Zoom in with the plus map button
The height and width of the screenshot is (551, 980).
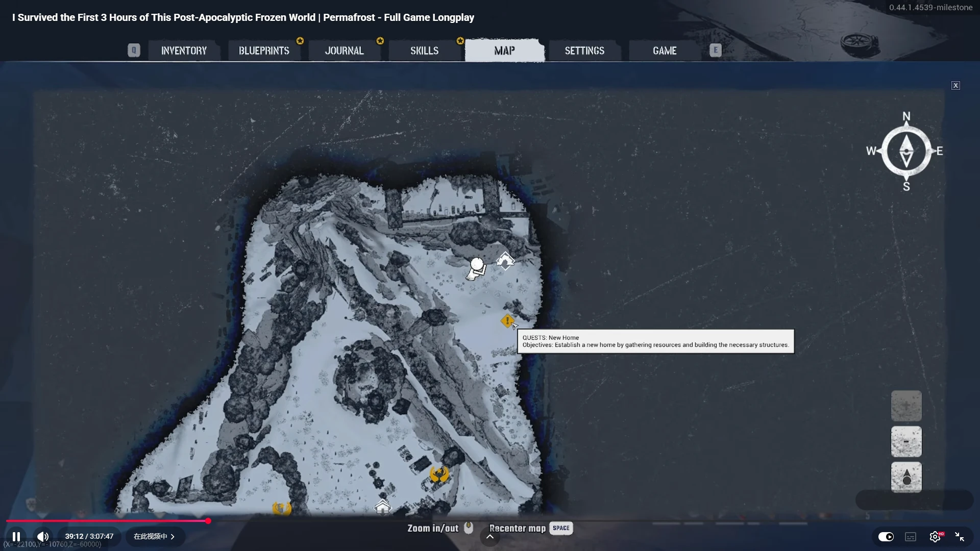point(906,406)
